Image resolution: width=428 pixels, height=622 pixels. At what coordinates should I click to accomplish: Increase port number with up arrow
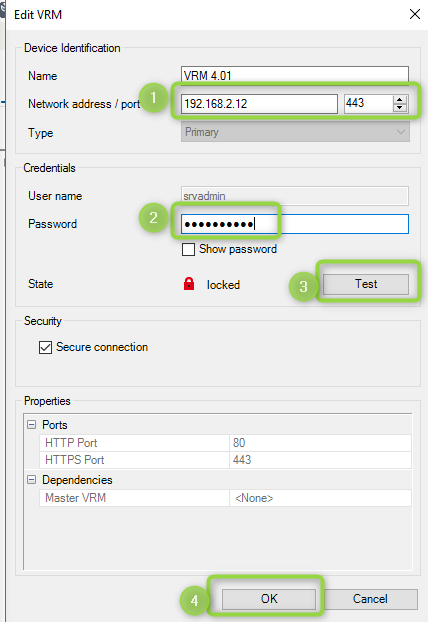coord(400,100)
